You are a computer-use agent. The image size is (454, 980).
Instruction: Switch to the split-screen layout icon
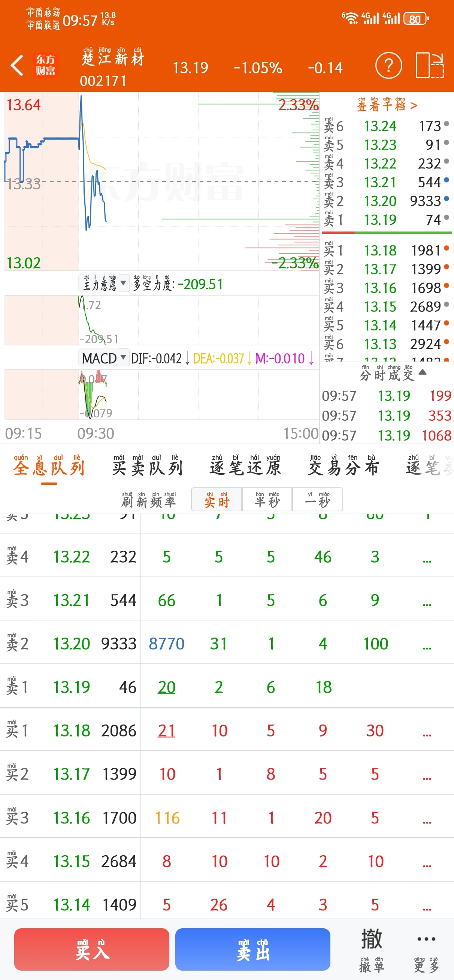430,66
